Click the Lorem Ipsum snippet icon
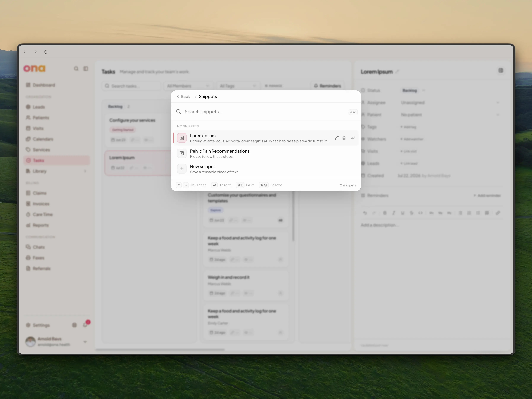 point(182,138)
